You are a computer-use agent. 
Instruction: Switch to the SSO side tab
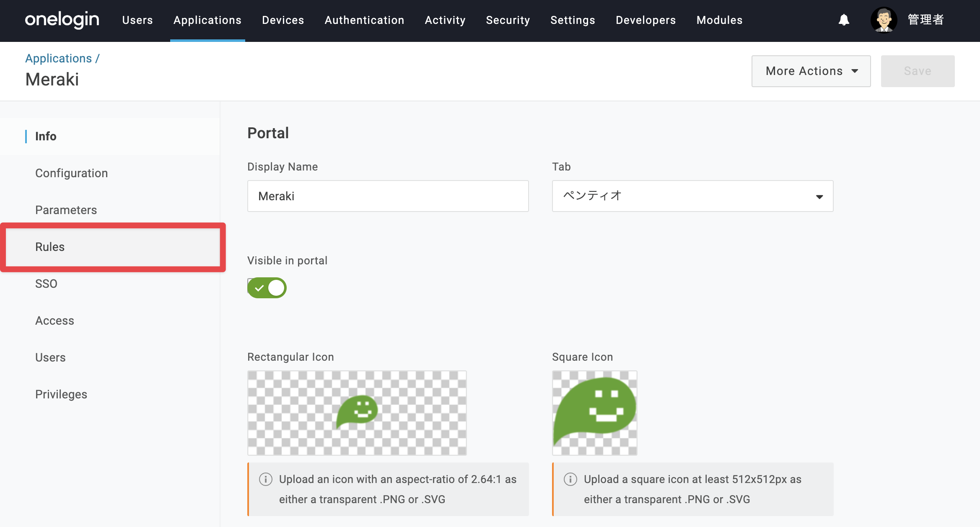(110, 284)
